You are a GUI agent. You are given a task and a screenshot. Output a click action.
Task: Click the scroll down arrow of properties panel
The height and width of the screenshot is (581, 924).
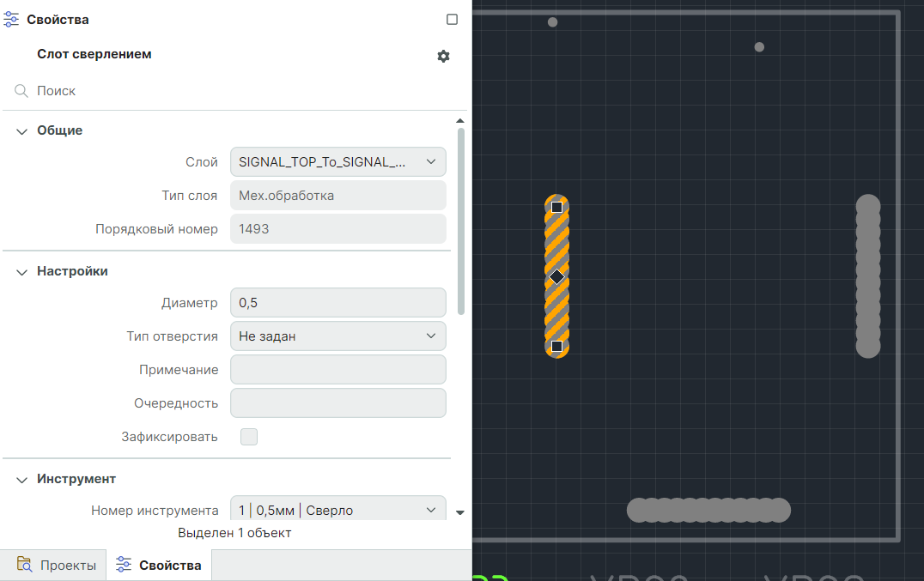460,512
